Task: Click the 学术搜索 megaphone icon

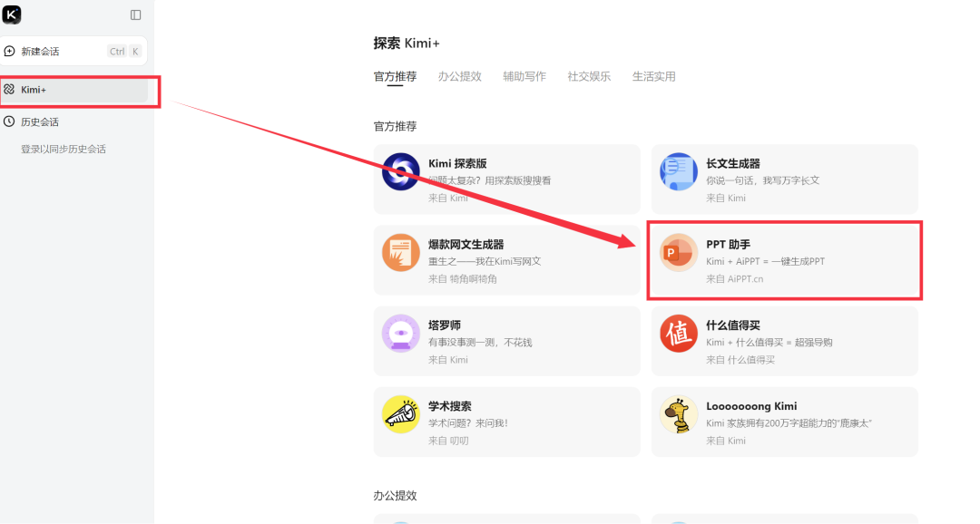Action: [401, 414]
